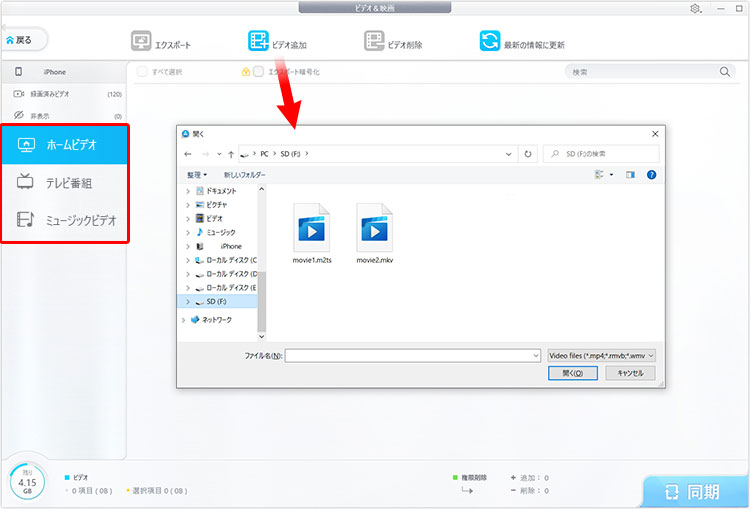Toggle the エクスポート暗号化 checkbox
This screenshot has width=750, height=509.
tap(258, 72)
